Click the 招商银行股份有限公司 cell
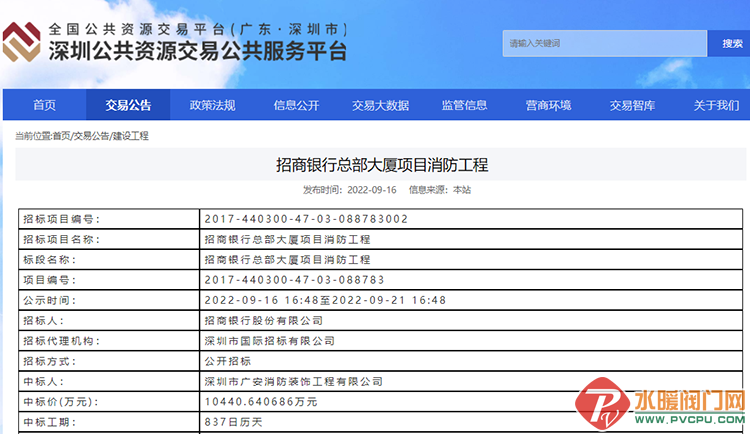Viewport: 750px width, 434px height. pos(471,321)
